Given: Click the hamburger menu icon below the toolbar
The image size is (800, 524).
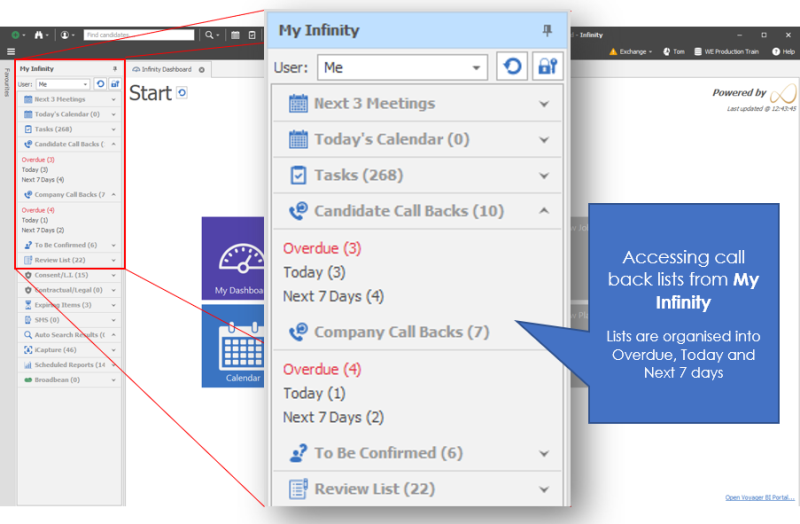Looking at the screenshot, I should point(10,51).
